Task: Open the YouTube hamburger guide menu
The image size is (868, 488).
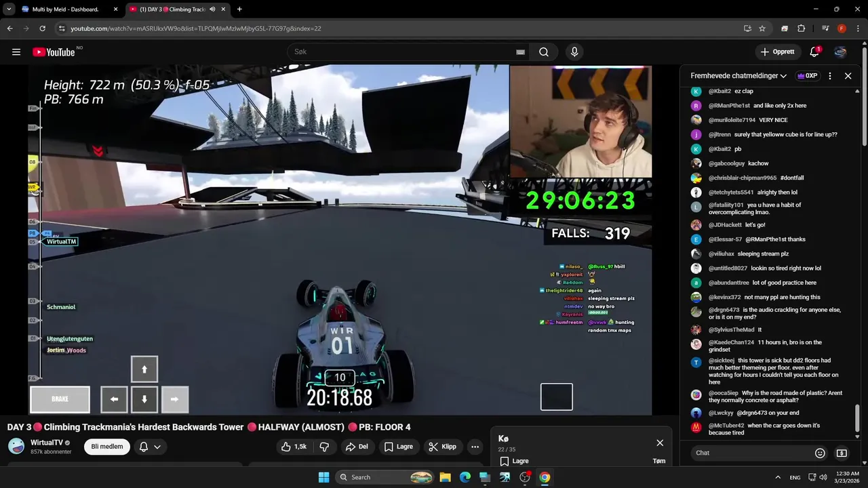Action: 16,52
